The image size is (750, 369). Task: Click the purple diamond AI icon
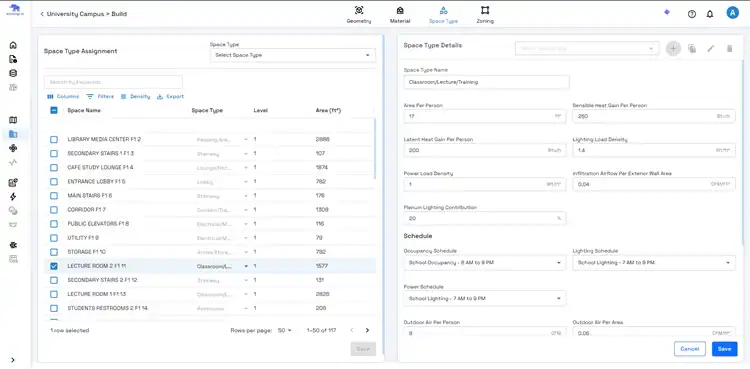tap(667, 13)
